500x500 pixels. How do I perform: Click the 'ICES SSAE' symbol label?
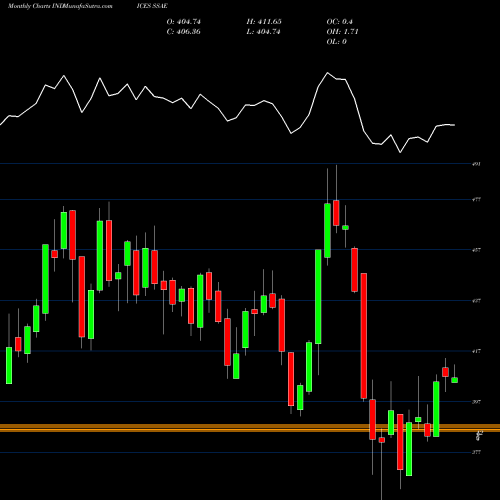click(152, 6)
